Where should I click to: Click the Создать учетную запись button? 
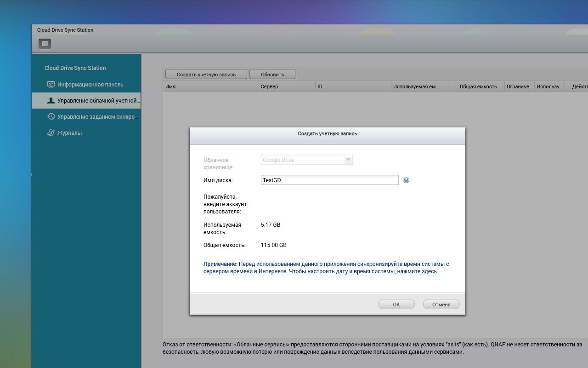click(x=206, y=74)
